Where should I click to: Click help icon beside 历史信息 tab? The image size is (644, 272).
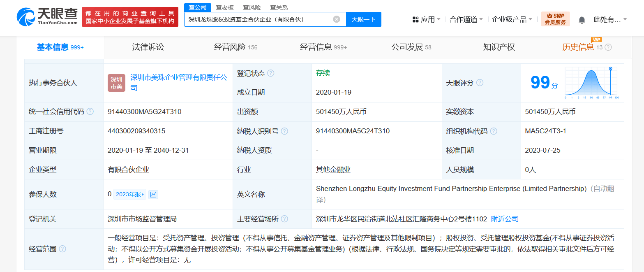(608, 47)
